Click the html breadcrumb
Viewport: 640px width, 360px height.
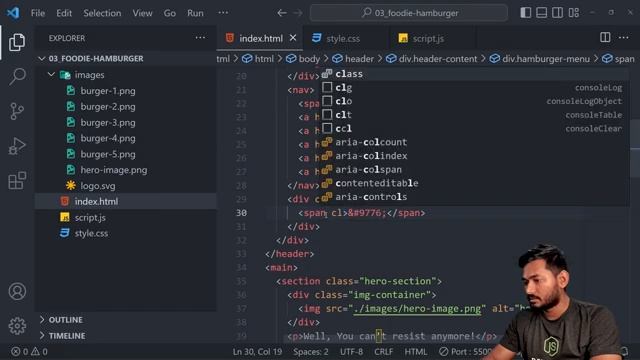point(258,59)
